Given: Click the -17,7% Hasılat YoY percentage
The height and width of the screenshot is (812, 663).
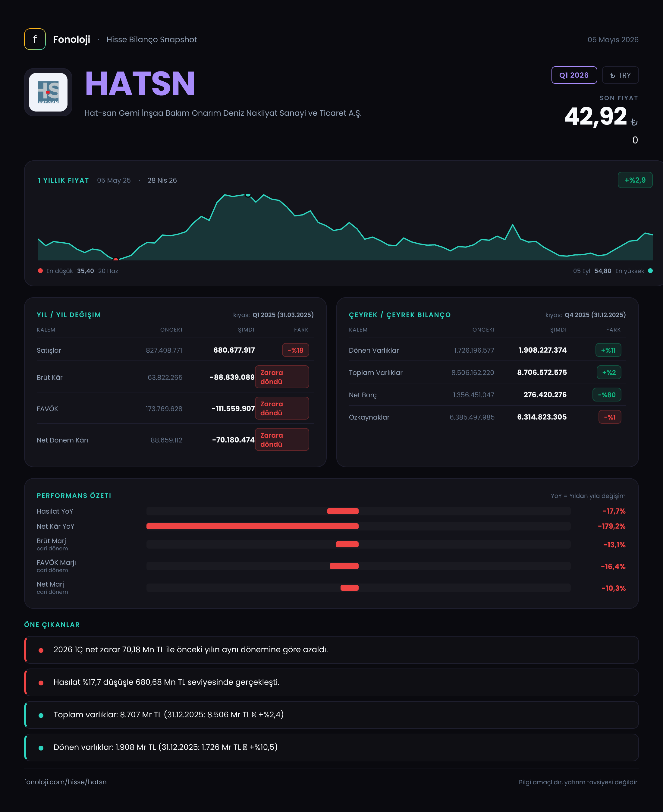Looking at the screenshot, I should tap(614, 511).
